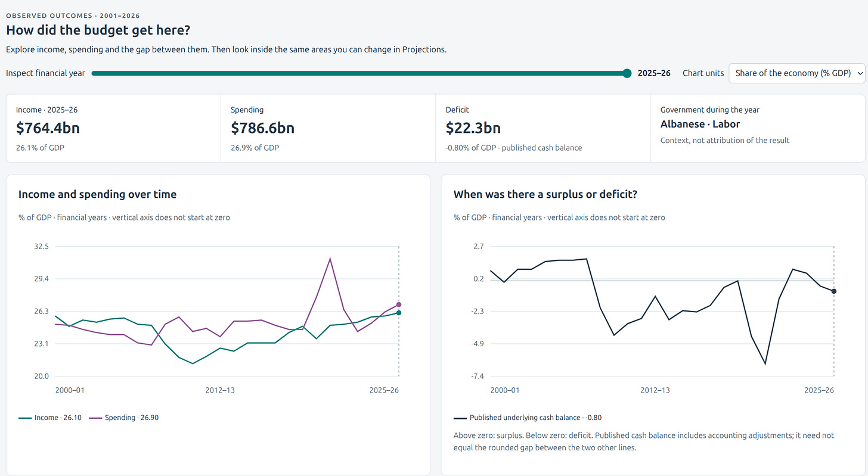Click the 'Above zero: surplus. Below zero: deficit' note
This screenshot has width=868, height=476.
(x=644, y=442)
